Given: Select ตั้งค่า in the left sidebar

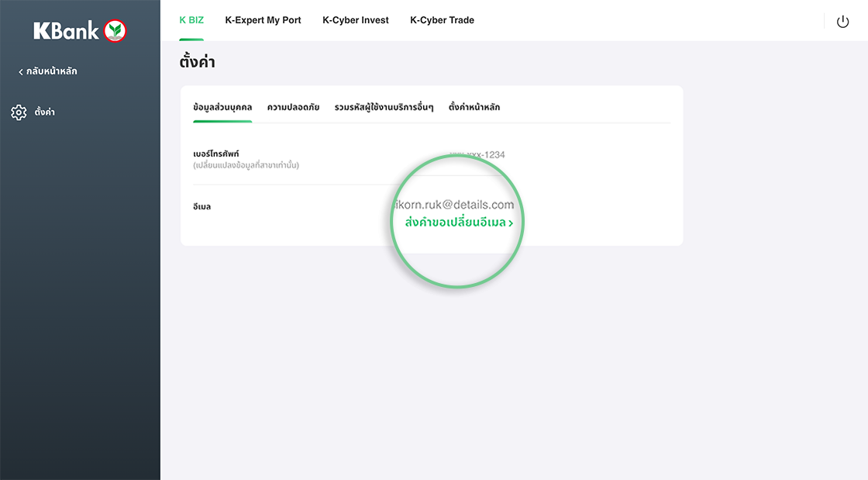Looking at the screenshot, I should (x=44, y=112).
